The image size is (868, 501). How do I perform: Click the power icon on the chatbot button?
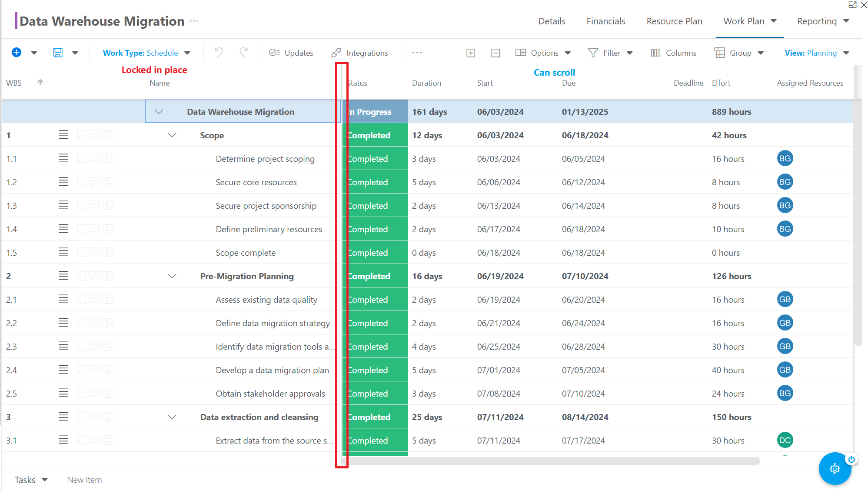(851, 459)
